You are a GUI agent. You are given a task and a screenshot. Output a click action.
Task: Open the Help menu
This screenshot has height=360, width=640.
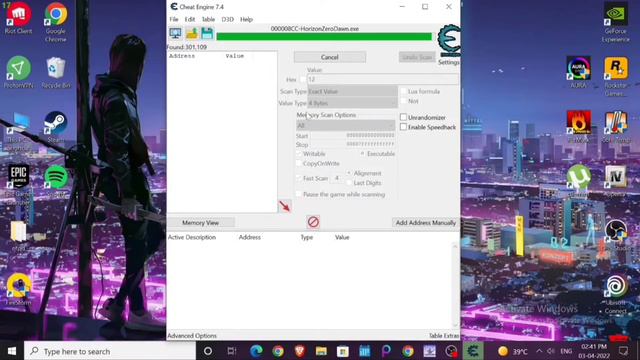[x=246, y=19]
